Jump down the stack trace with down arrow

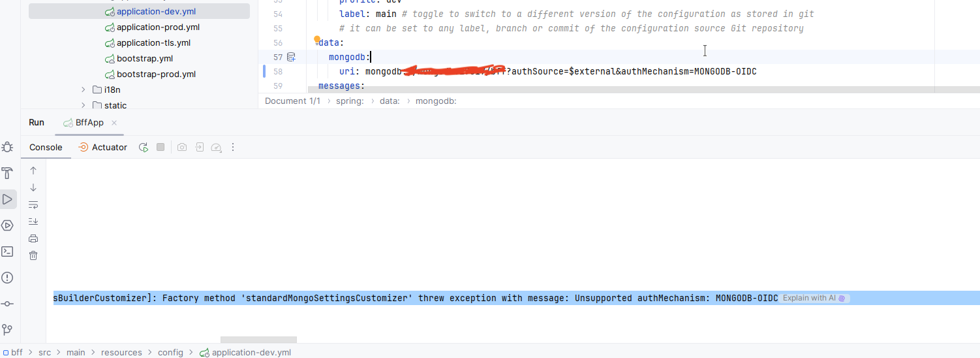click(33, 187)
